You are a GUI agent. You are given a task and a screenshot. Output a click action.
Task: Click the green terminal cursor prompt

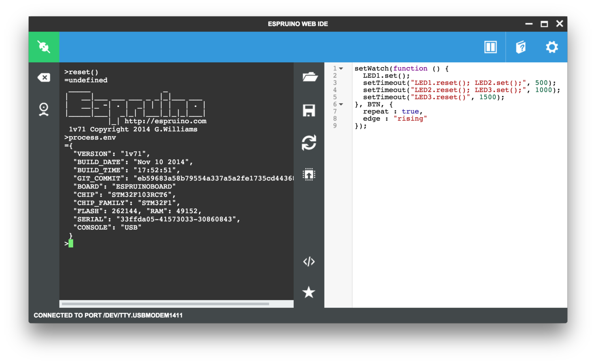point(71,243)
